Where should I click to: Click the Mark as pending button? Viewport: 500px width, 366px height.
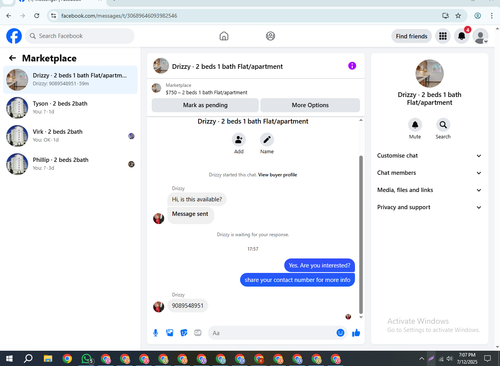click(x=205, y=105)
